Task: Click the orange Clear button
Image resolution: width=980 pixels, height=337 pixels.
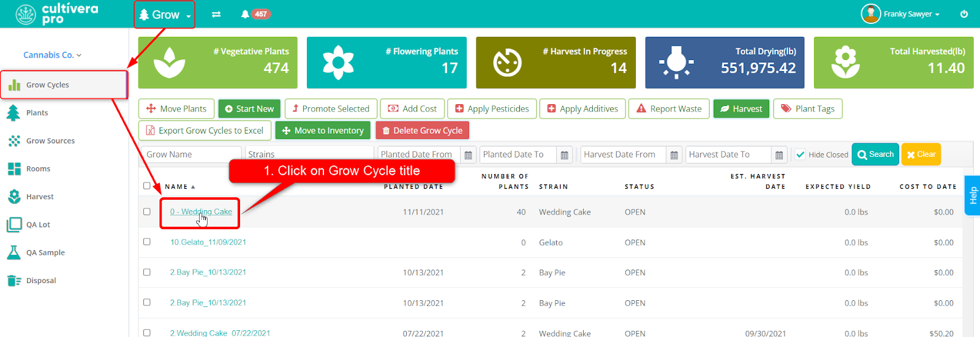Action: 921,154
